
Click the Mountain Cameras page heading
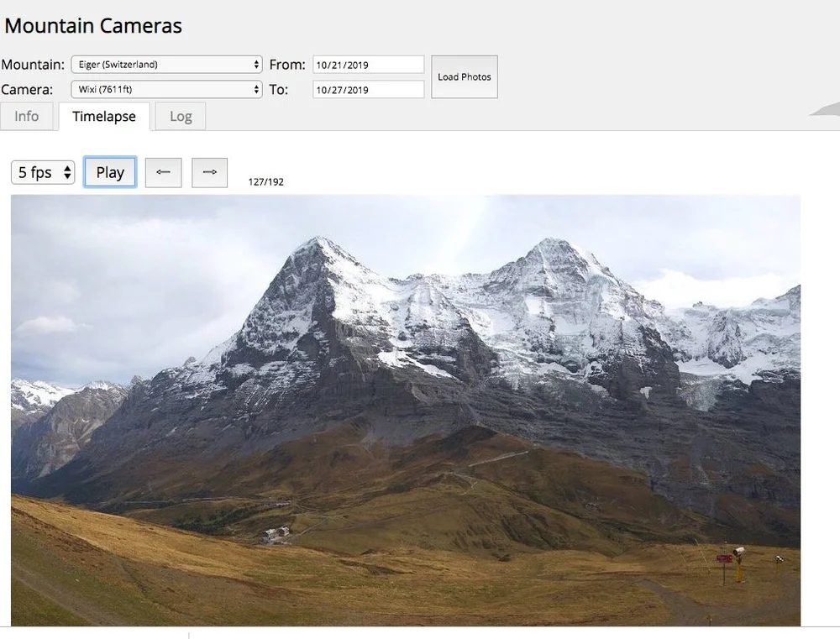point(94,25)
